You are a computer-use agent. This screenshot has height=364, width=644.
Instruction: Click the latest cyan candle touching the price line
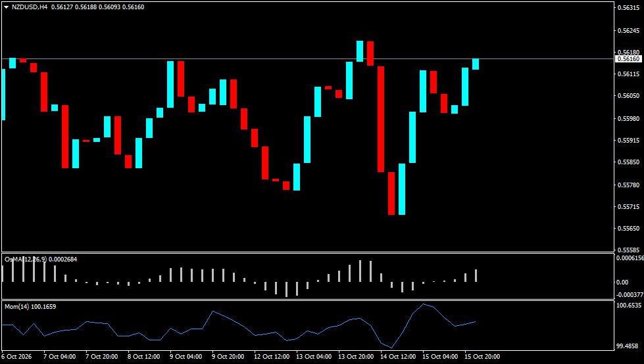tap(476, 64)
